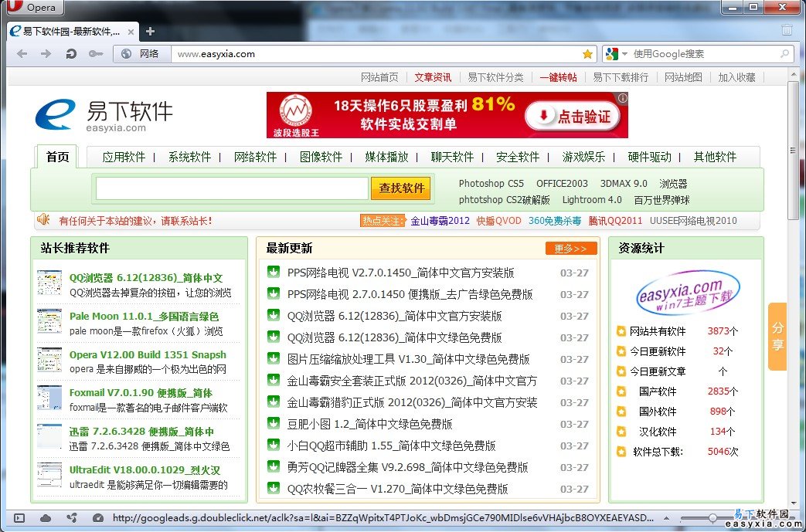Open the 更多>> link in 最新更新
This screenshot has width=806, height=532.
coord(571,249)
